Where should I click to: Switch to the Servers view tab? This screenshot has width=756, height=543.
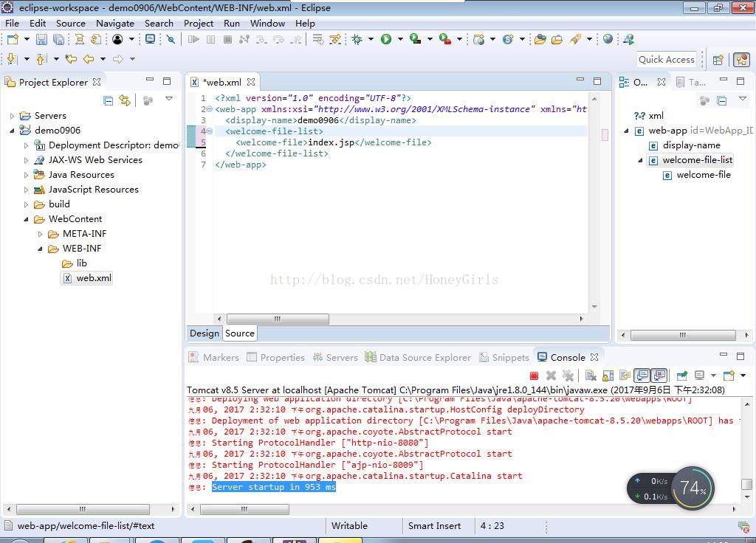point(335,357)
